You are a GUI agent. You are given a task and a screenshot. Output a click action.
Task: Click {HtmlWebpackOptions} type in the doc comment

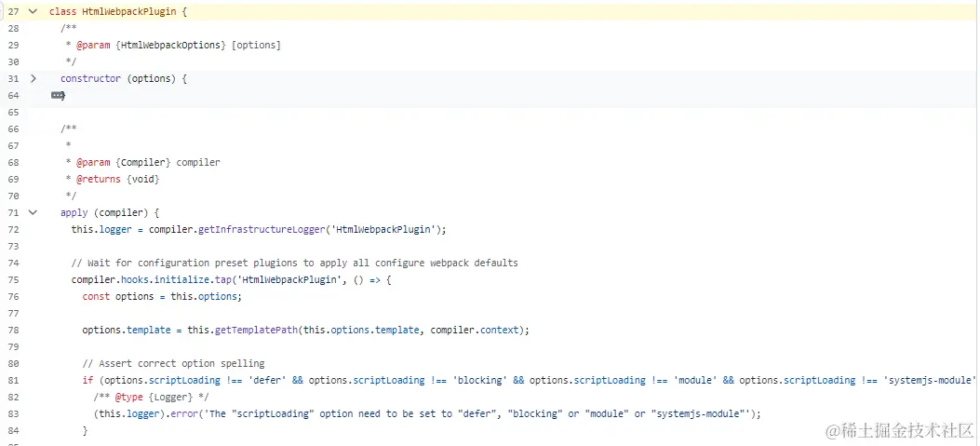[x=170, y=45]
